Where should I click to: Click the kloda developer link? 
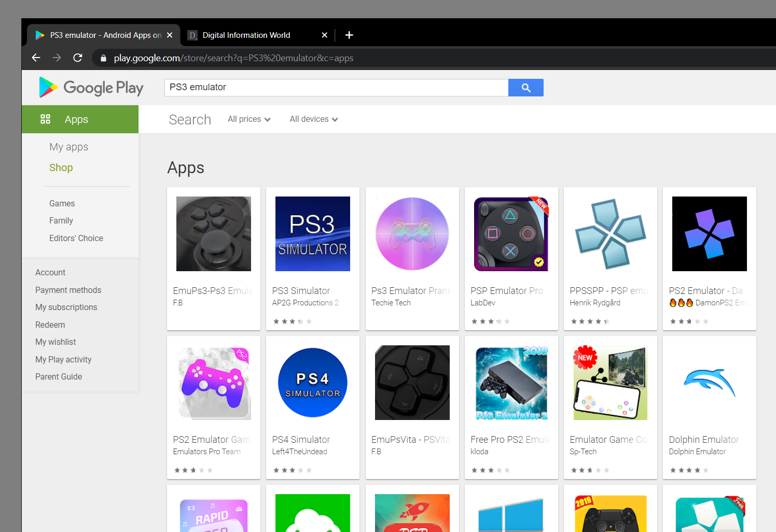pos(479,452)
